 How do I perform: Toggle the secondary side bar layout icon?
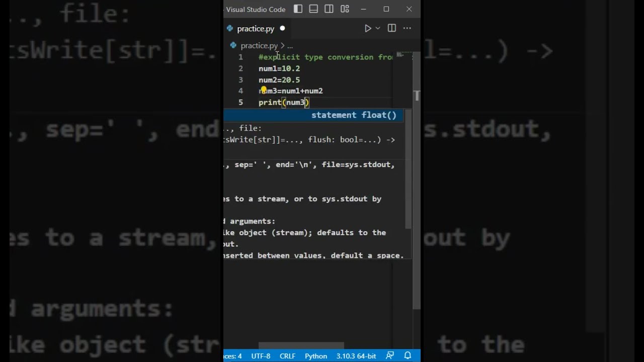point(329,9)
